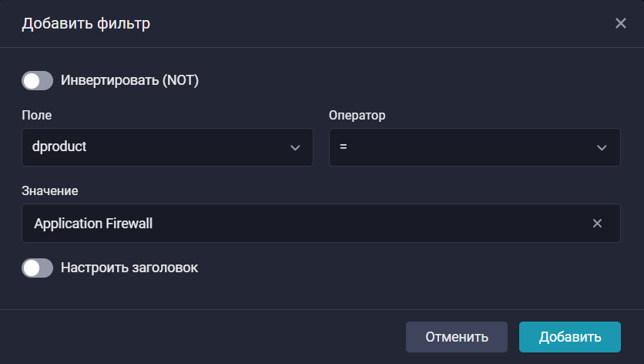
Task: Click the "=" symbol in the Оператор selector
Action: coord(343,147)
